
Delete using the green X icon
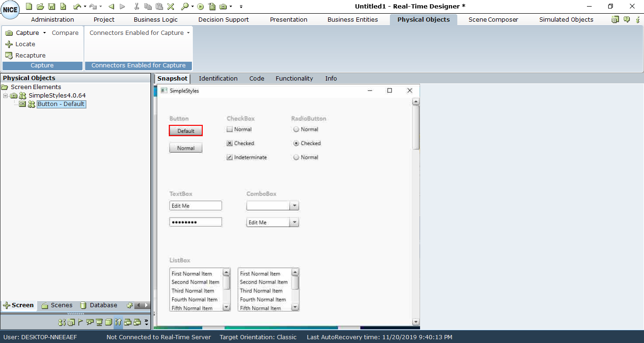171,6
